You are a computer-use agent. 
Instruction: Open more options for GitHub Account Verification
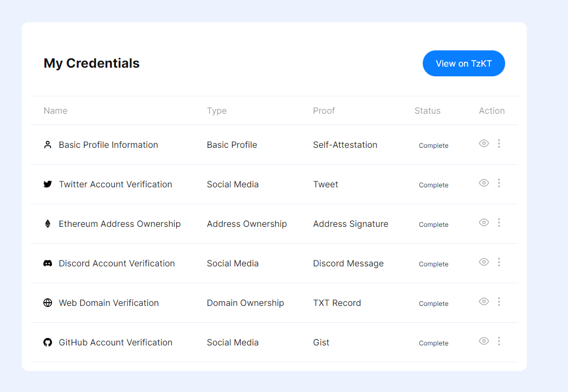coord(499,341)
